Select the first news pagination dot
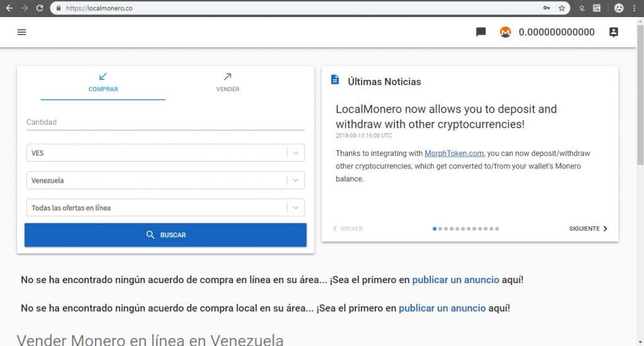Viewport: 644px width, 346px height. tap(435, 229)
